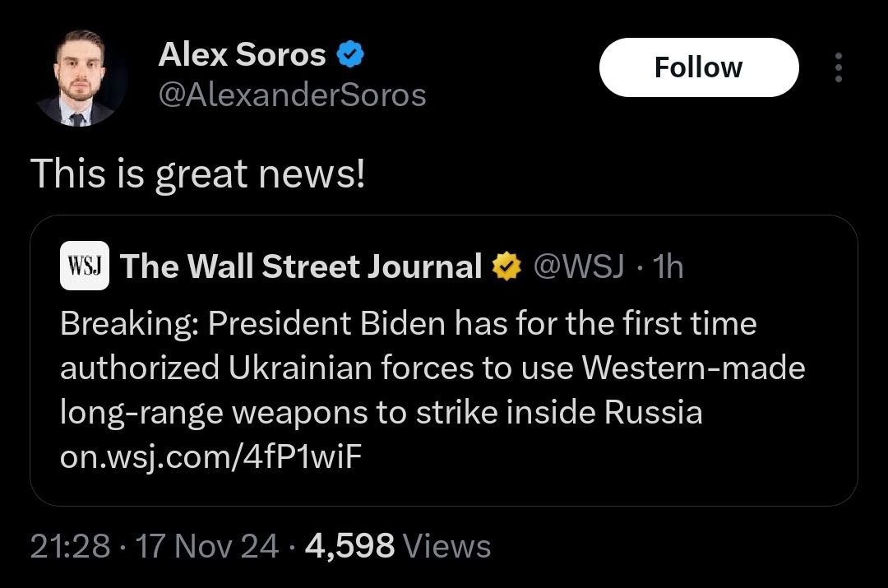Image resolution: width=888 pixels, height=588 pixels.
Task: Go to the @AlexanderSoros handle
Action: click(x=292, y=95)
